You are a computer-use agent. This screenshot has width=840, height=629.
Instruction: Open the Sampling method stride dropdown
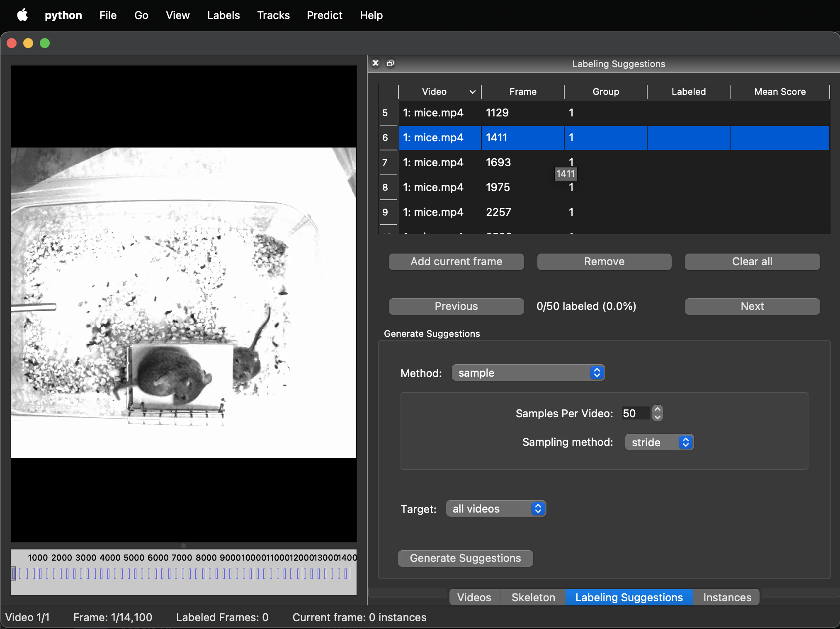tap(659, 442)
